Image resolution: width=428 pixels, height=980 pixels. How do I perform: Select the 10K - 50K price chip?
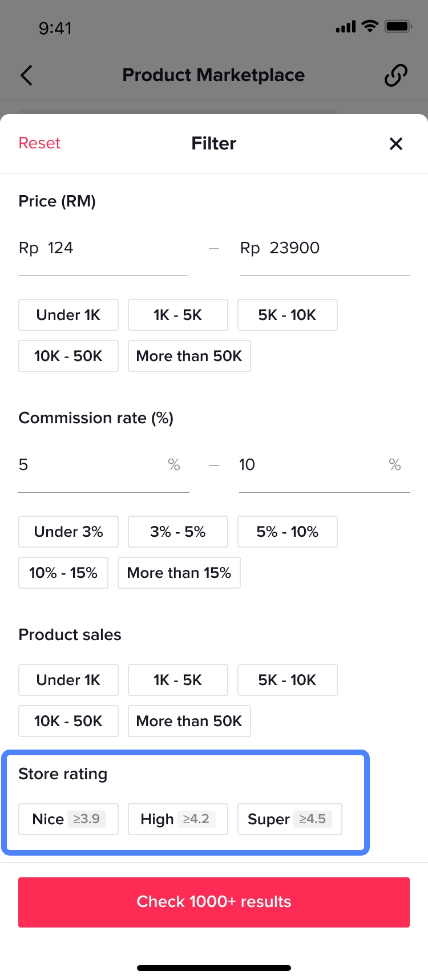68,356
